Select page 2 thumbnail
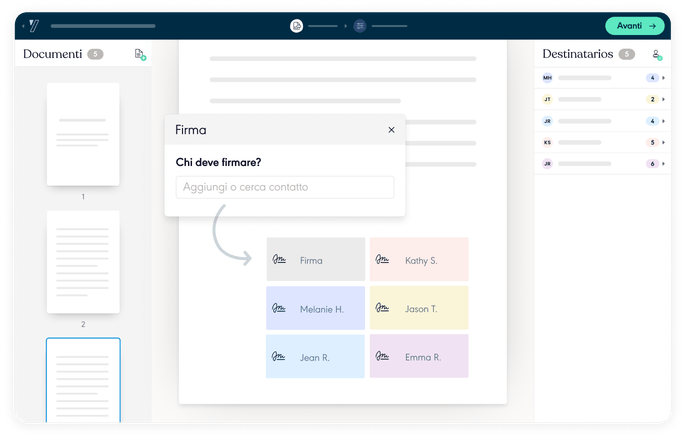This screenshot has width=684, height=438. click(83, 262)
